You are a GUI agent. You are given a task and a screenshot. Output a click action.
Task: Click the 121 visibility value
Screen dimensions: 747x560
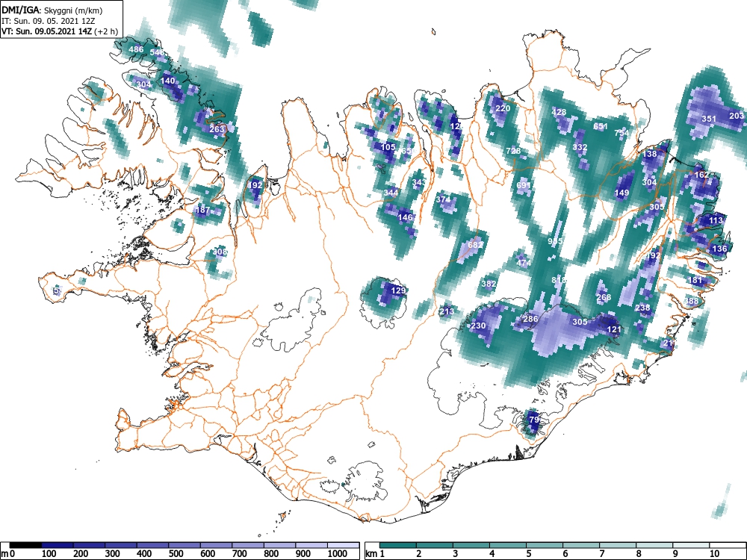[x=614, y=329]
